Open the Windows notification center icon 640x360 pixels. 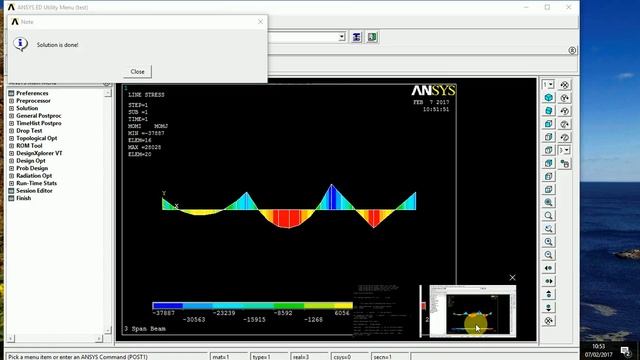click(625, 351)
